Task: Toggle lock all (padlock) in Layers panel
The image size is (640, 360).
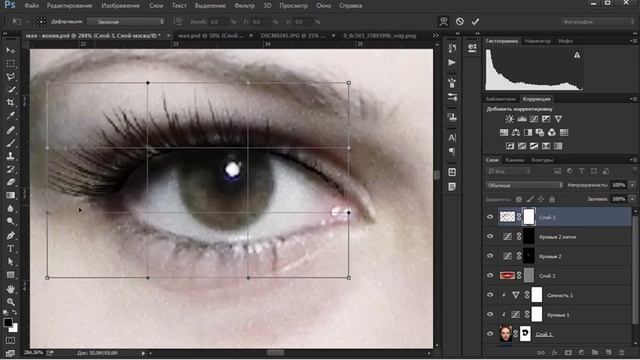Action: tap(552, 199)
